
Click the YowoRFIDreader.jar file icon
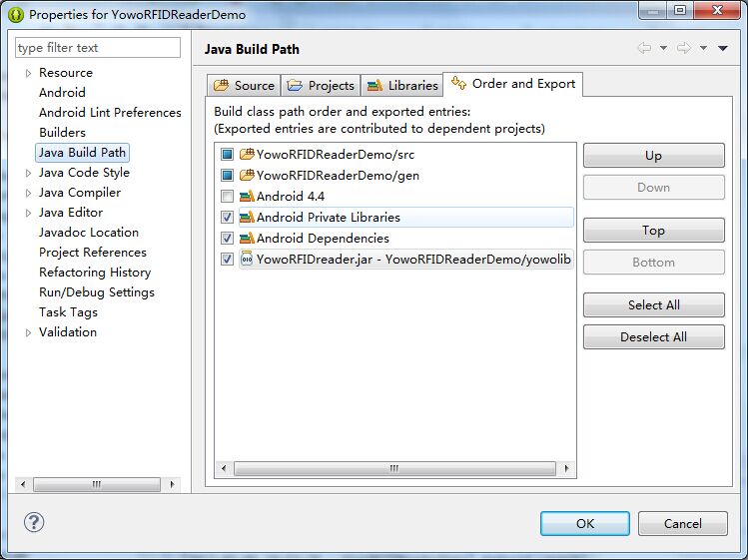click(x=247, y=260)
